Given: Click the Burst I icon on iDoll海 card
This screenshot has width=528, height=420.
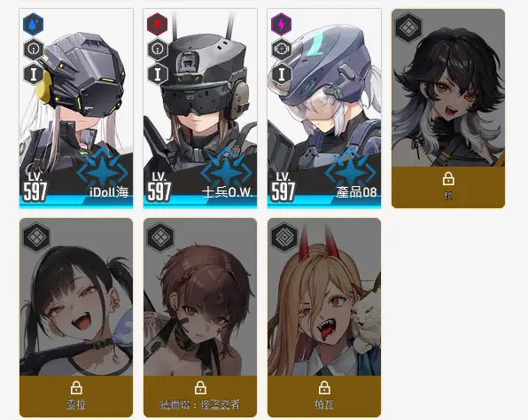Looking at the screenshot, I should (34, 74).
